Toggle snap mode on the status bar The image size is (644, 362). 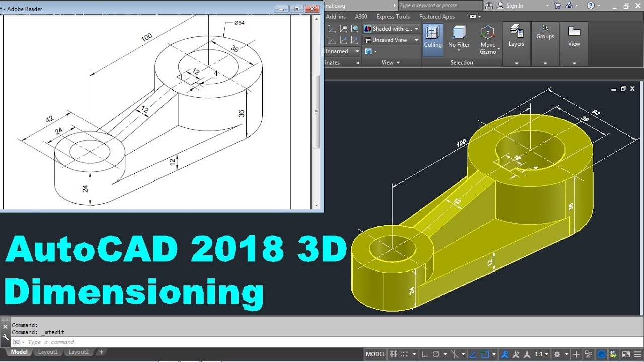405,354
